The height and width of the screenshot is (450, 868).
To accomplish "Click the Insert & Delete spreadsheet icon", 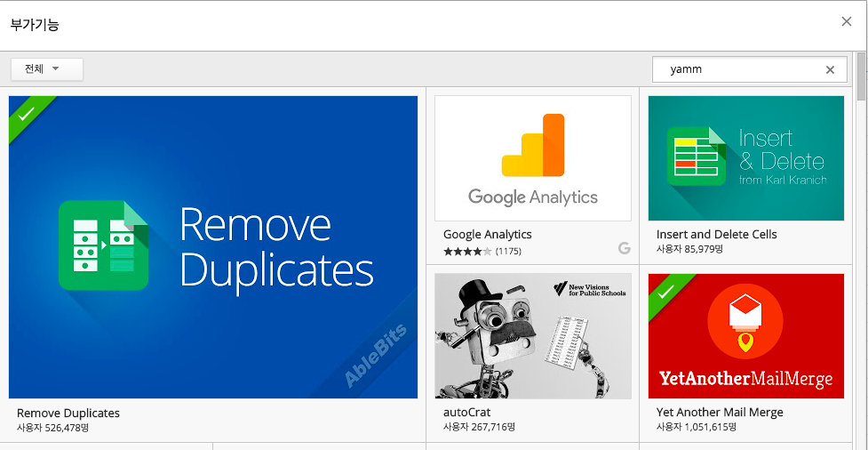I will click(697, 157).
